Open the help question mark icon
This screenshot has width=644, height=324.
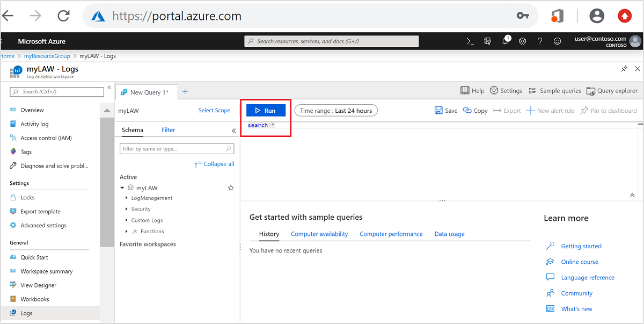[x=540, y=41]
